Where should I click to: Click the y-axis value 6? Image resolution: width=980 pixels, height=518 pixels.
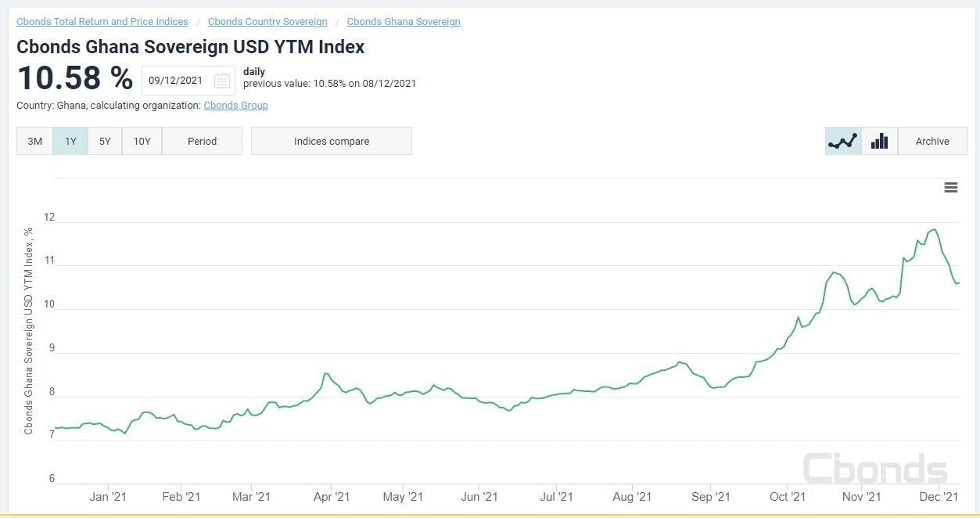click(x=52, y=479)
